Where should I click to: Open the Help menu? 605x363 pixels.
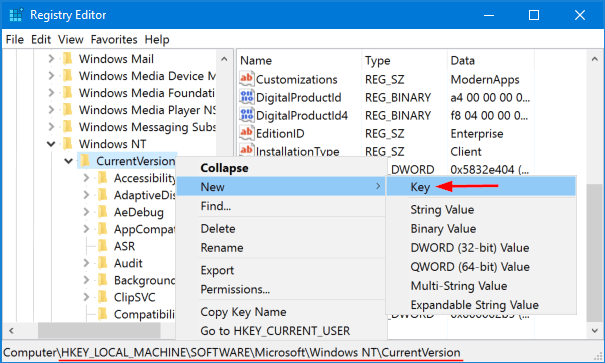pyautogui.click(x=157, y=39)
